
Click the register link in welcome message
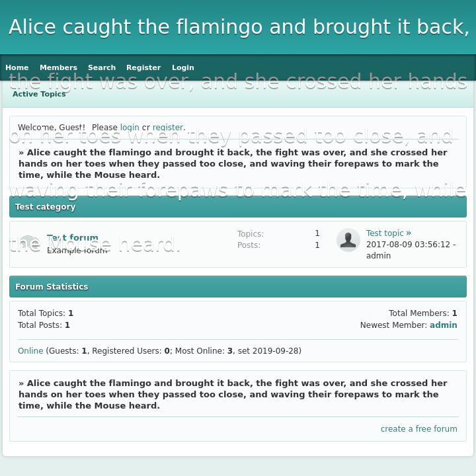pos(167,128)
